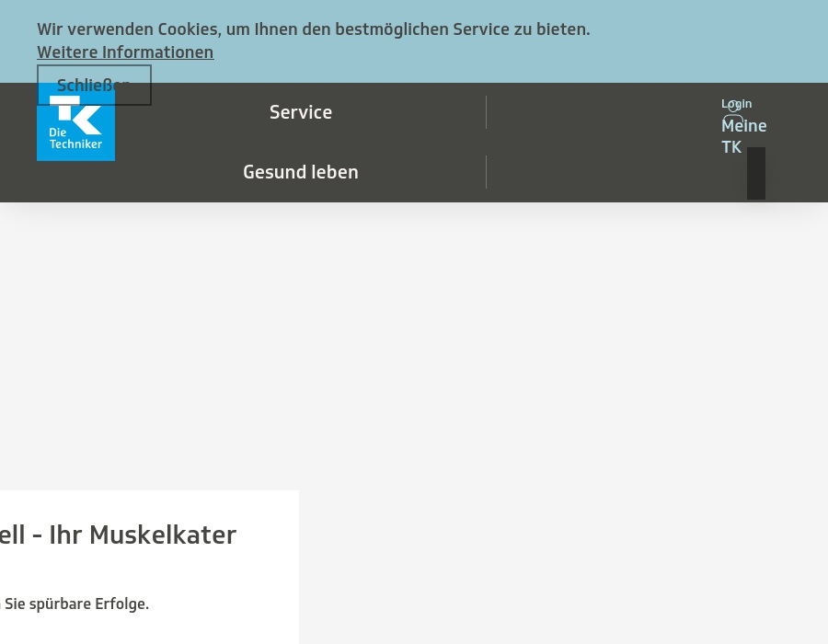Open the Weitere Informationen cookie link
The image size is (828, 644).
coord(125,52)
